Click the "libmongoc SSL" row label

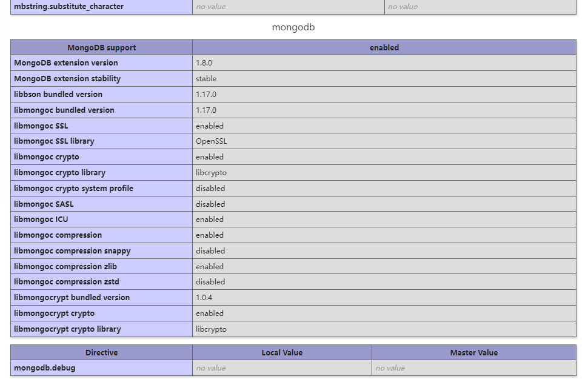click(x=41, y=126)
